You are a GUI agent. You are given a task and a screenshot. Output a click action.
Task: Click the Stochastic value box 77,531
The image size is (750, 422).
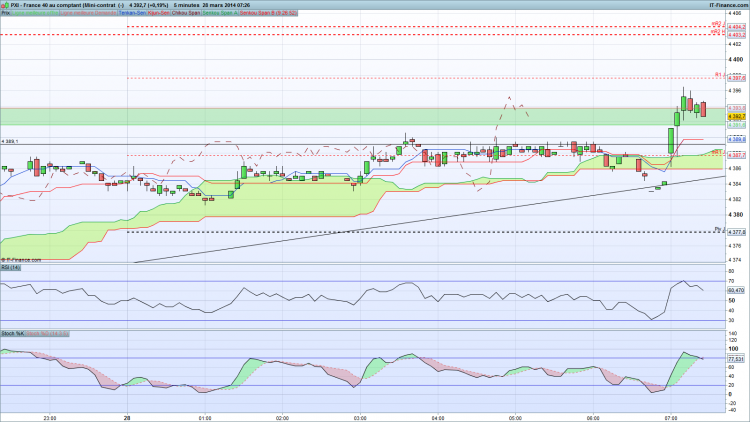(x=736, y=359)
